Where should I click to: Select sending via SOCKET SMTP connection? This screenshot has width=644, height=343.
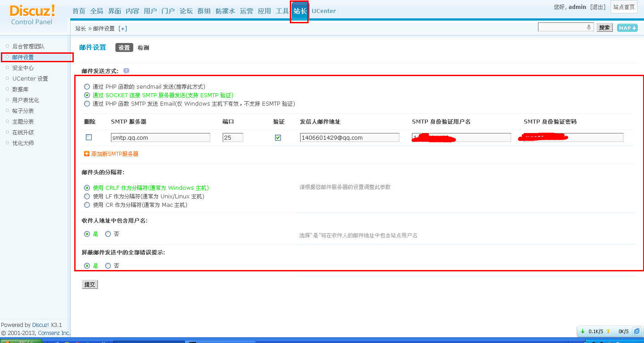click(87, 95)
